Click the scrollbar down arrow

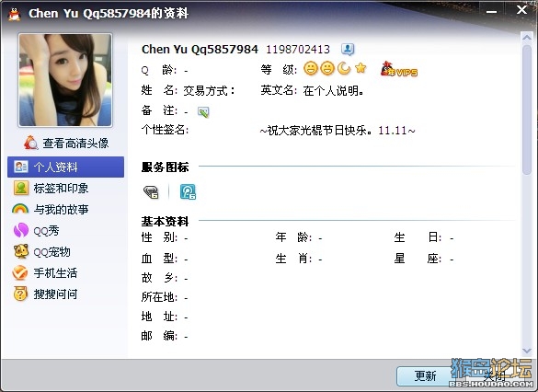pyautogui.click(x=527, y=351)
